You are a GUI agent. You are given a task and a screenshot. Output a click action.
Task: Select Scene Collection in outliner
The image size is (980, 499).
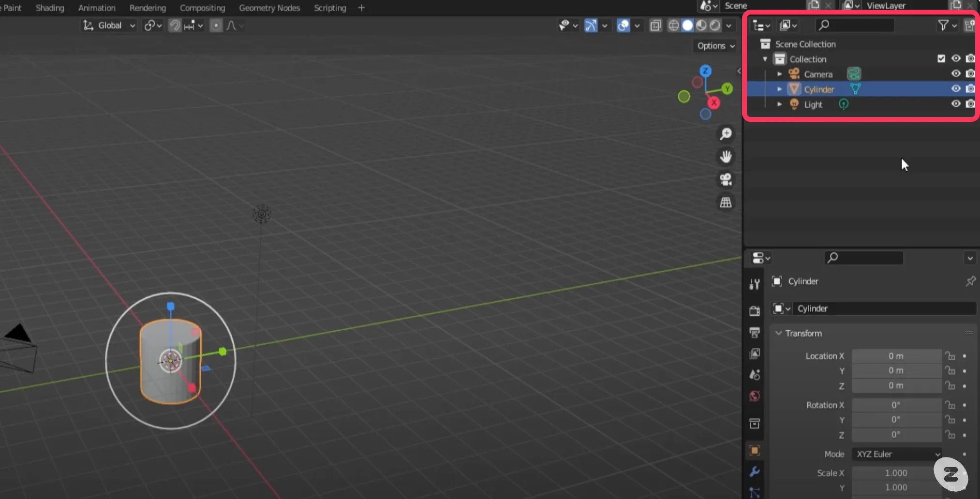pyautogui.click(x=805, y=44)
